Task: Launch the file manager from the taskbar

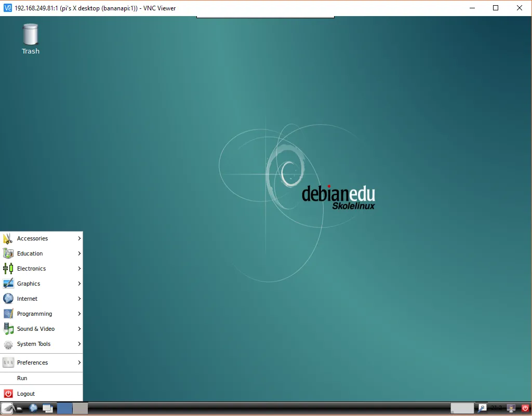Action: pos(19,409)
